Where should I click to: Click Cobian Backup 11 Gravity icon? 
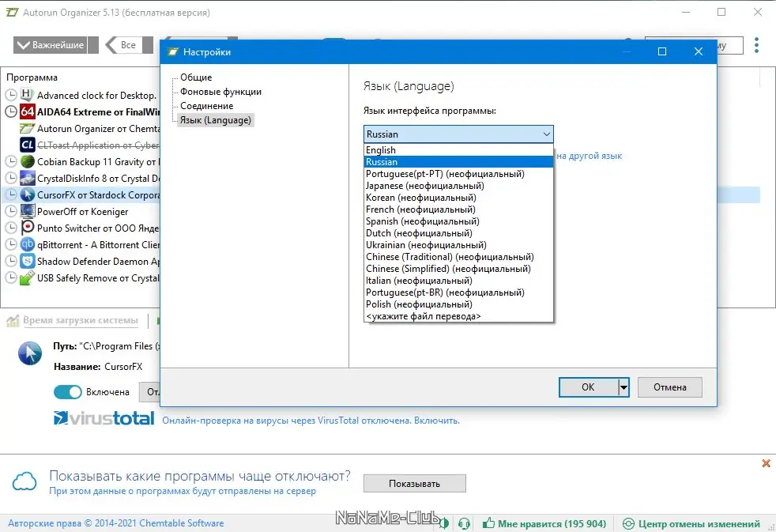[27, 161]
